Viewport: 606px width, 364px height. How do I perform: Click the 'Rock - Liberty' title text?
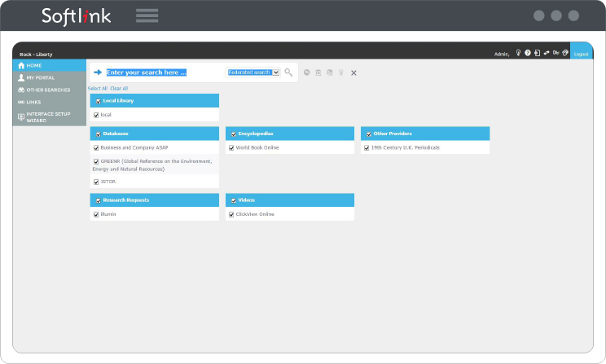(x=36, y=55)
